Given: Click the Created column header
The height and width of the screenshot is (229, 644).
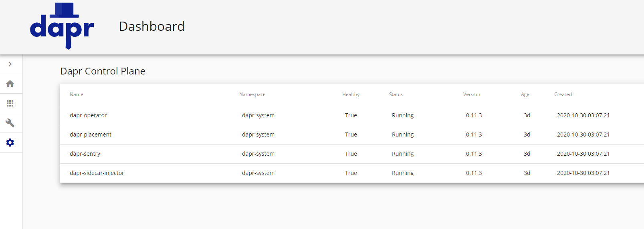Looking at the screenshot, I should pos(563,94).
